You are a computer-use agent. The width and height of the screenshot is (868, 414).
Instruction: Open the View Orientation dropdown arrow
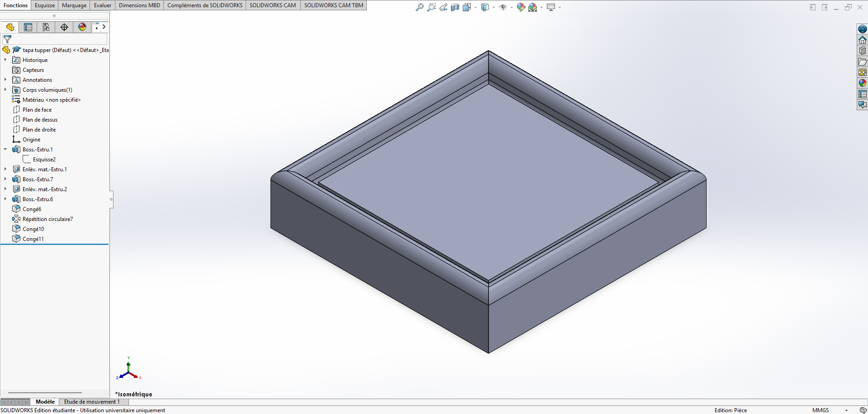pyautogui.click(x=475, y=7)
